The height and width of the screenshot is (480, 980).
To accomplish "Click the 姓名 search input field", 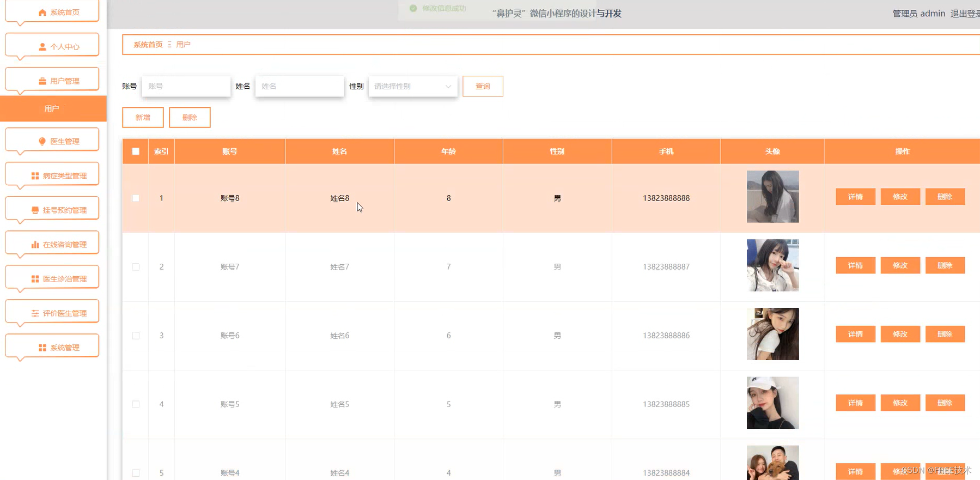I will (x=300, y=86).
